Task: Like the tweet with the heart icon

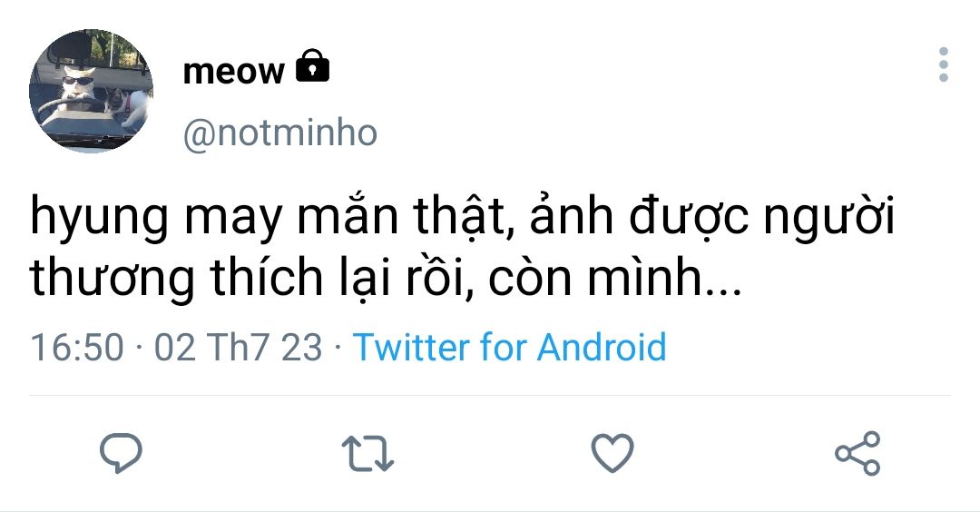Action: point(612,453)
